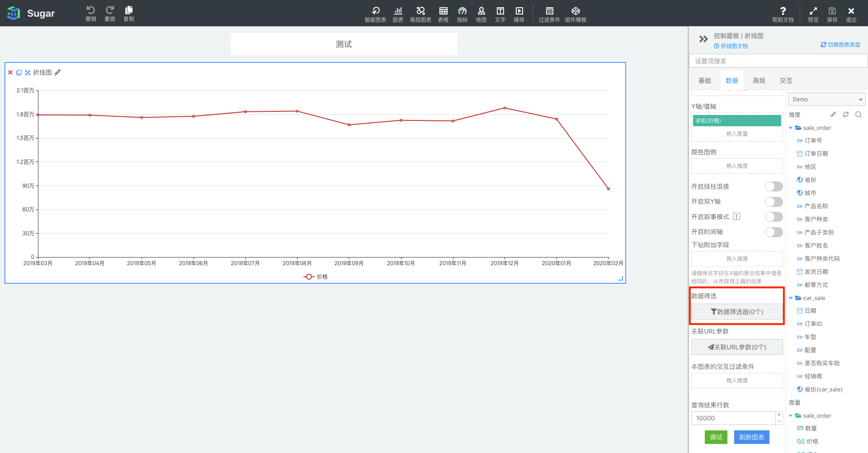Image resolution: width=868 pixels, height=453 pixels.
Task: Collapse the car_sale dimension folder
Action: [x=791, y=298]
